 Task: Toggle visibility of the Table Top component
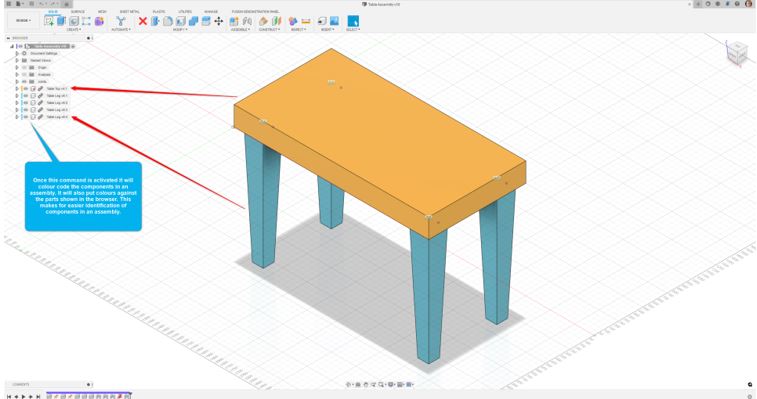tap(26, 88)
